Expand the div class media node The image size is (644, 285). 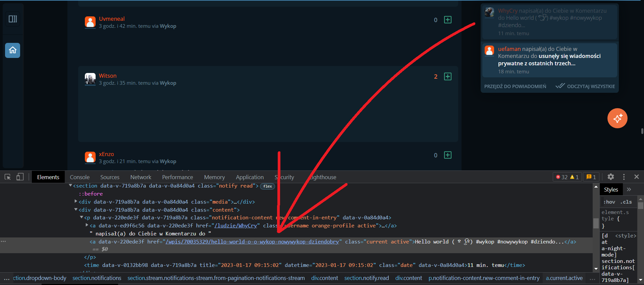[x=76, y=201]
